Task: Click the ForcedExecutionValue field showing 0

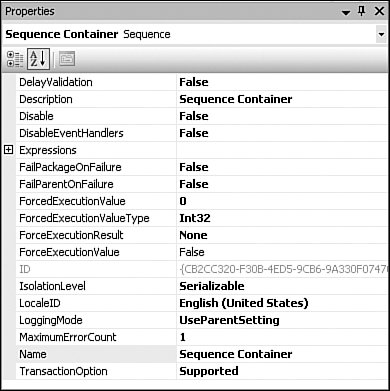Action: pos(282,201)
